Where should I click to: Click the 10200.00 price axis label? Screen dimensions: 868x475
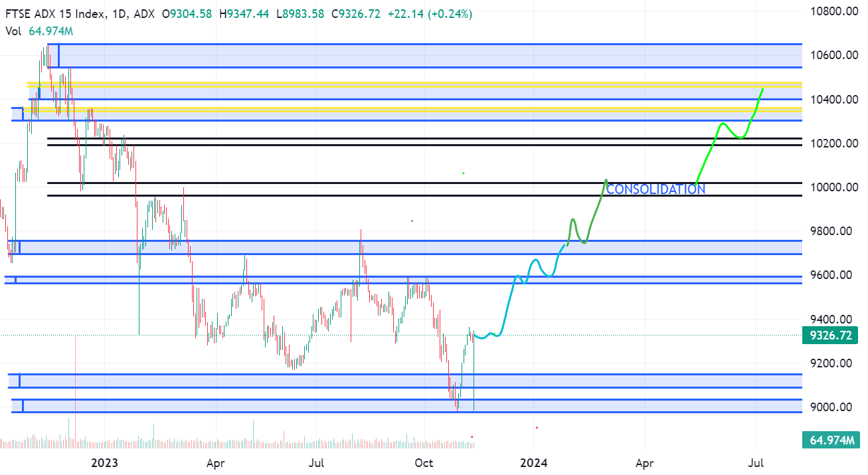tap(835, 143)
